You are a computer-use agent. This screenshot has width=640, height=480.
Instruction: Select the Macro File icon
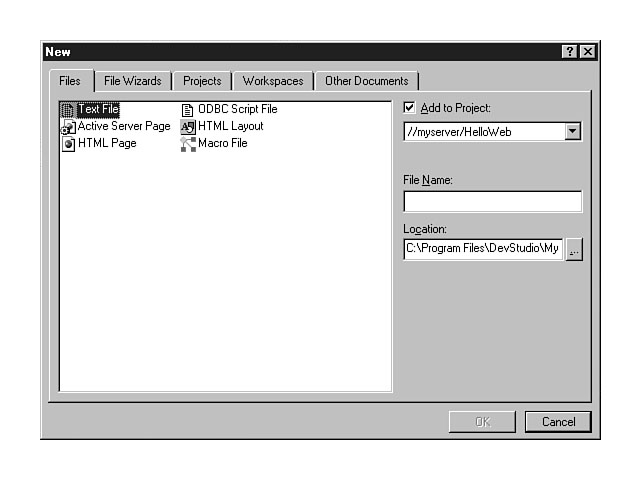coord(187,144)
